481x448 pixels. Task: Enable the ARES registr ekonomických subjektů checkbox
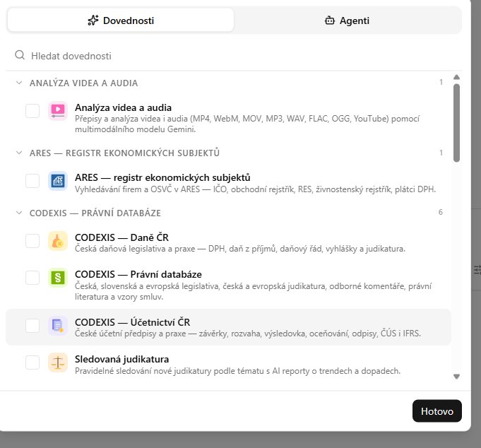click(x=32, y=181)
